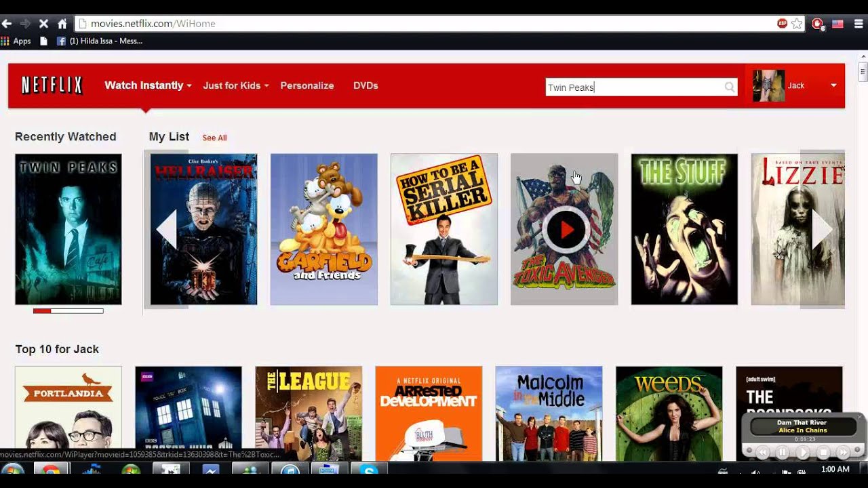Image resolution: width=868 pixels, height=488 pixels.
Task: Open the browser home page
Action: [x=62, y=24]
